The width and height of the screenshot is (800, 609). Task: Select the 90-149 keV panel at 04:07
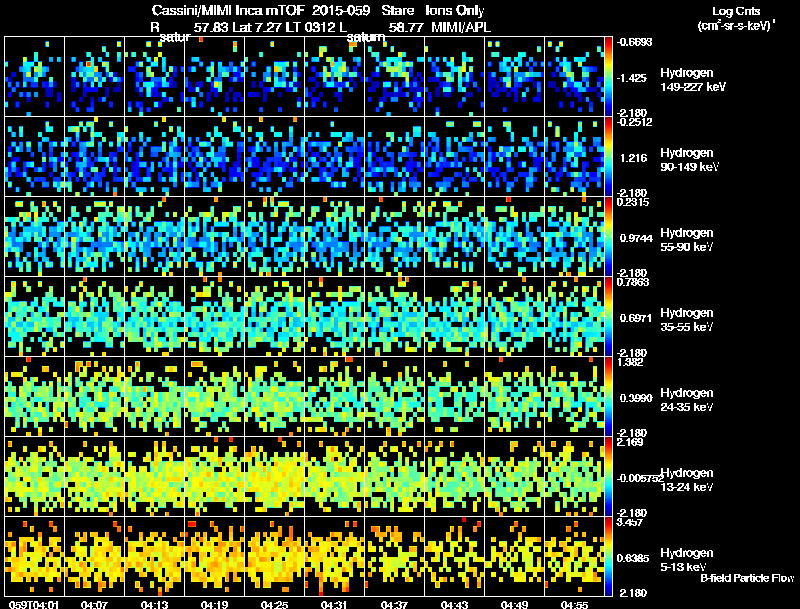[95, 157]
